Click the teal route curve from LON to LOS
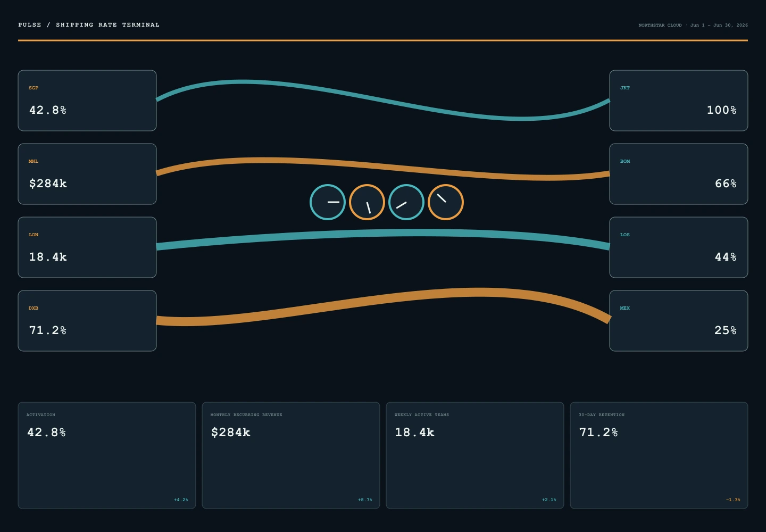 (383, 233)
